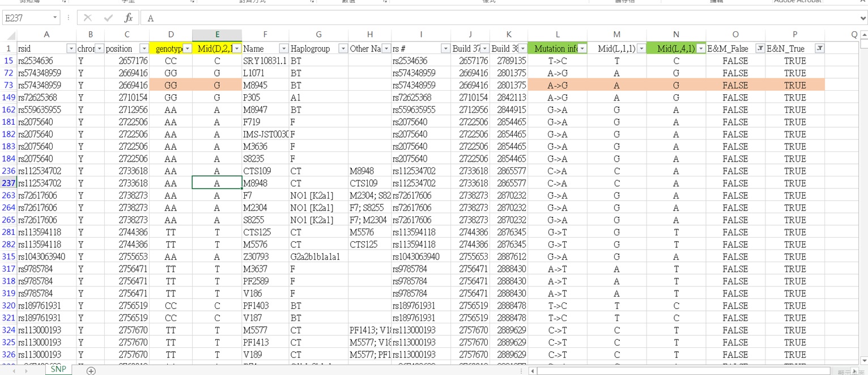
Task: Open the genotype column filter dropdown
Action: 187,49
